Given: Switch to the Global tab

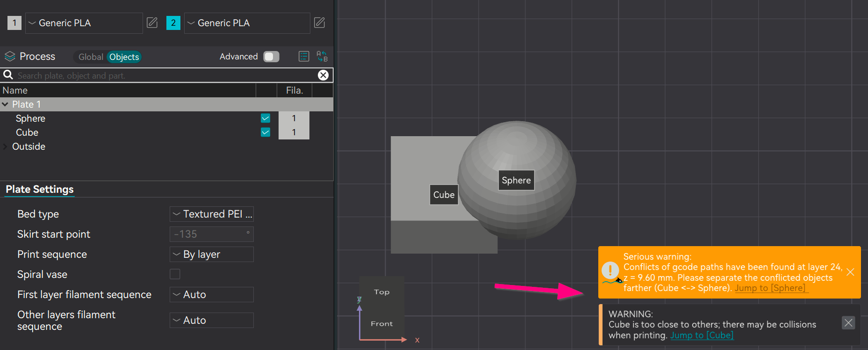Looking at the screenshot, I should point(90,57).
